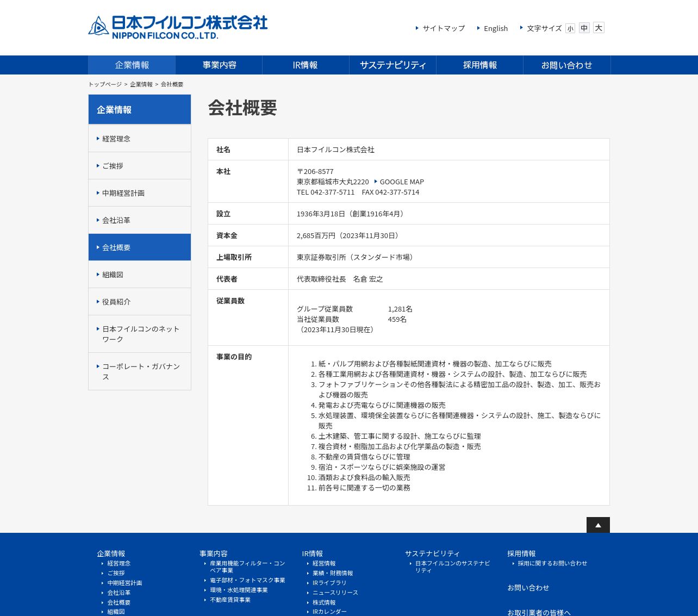
Task: Click footer link IRライブラリ
Action: [x=329, y=583]
